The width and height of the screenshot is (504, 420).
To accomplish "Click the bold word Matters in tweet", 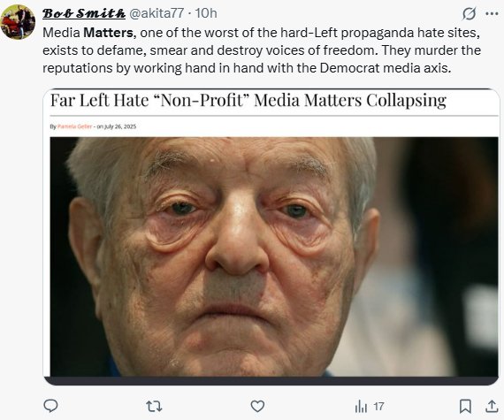I will tap(108, 33).
